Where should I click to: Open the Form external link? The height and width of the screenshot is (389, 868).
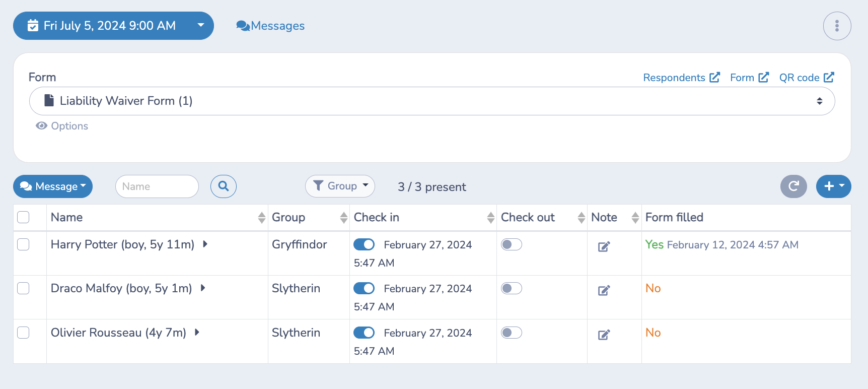[750, 78]
